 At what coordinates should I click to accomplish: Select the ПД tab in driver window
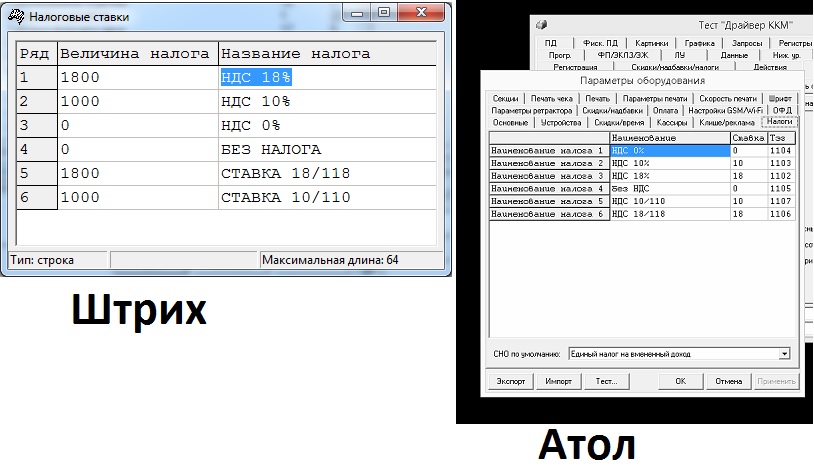551,43
